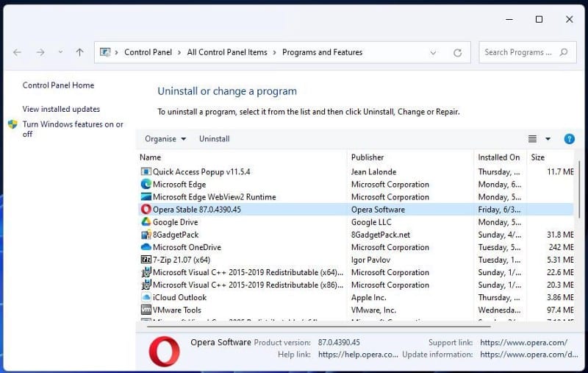The width and height of the screenshot is (588, 373).
Task: Click the Visual C++ (x64) installer icon
Action: 146,272
